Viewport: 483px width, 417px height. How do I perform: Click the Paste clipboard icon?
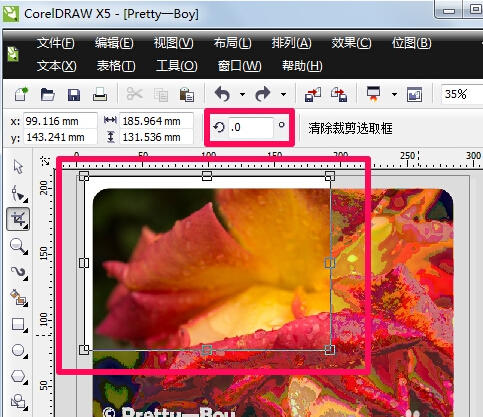pyautogui.click(x=187, y=95)
